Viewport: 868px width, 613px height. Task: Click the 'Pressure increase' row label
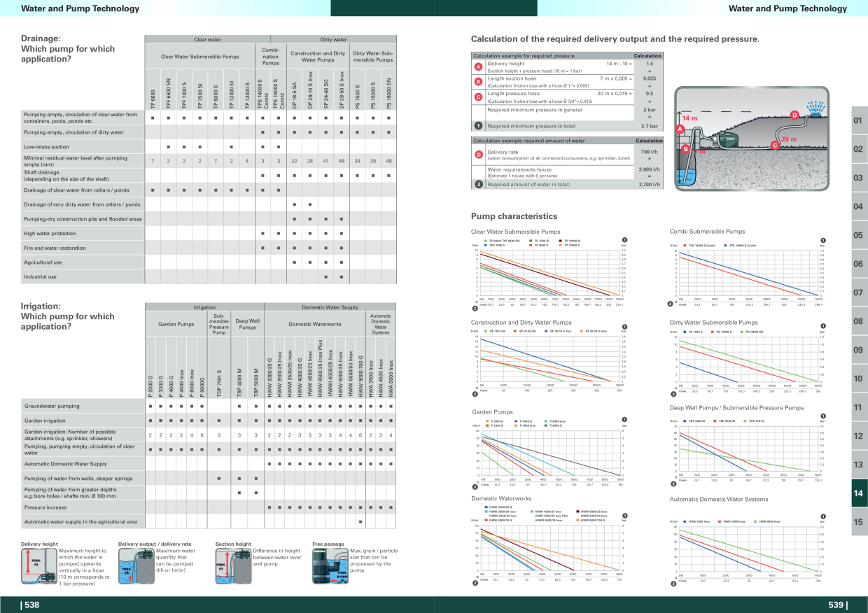click(45, 507)
